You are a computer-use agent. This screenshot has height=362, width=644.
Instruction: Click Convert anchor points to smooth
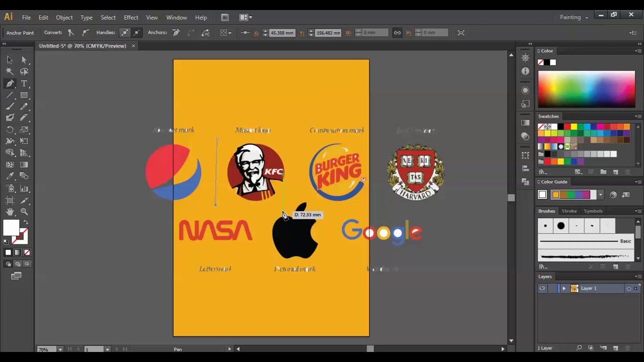click(86, 33)
